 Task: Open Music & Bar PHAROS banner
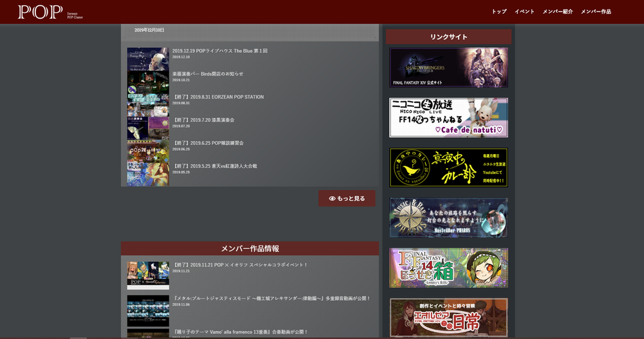point(448,218)
